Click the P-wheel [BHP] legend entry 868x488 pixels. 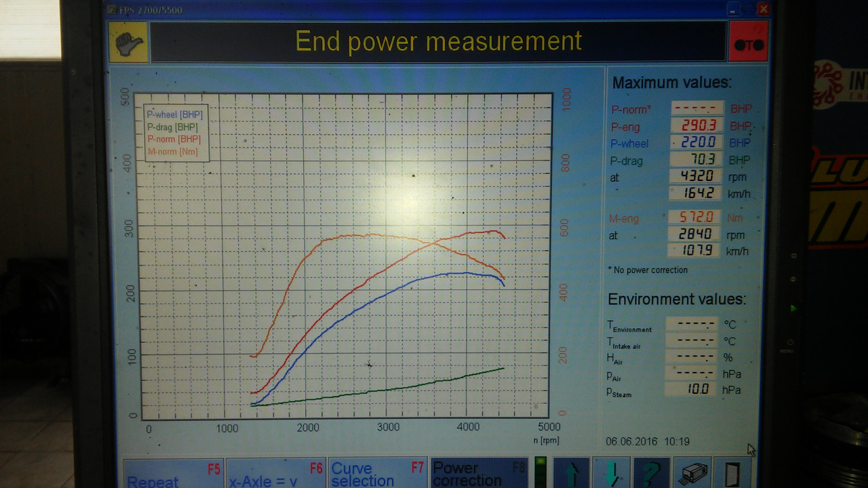[174, 115]
